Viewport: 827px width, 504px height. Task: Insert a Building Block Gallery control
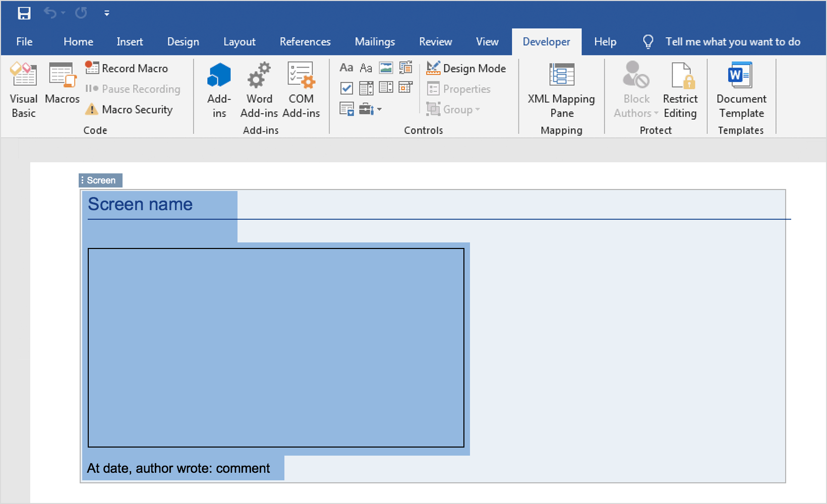(406, 68)
